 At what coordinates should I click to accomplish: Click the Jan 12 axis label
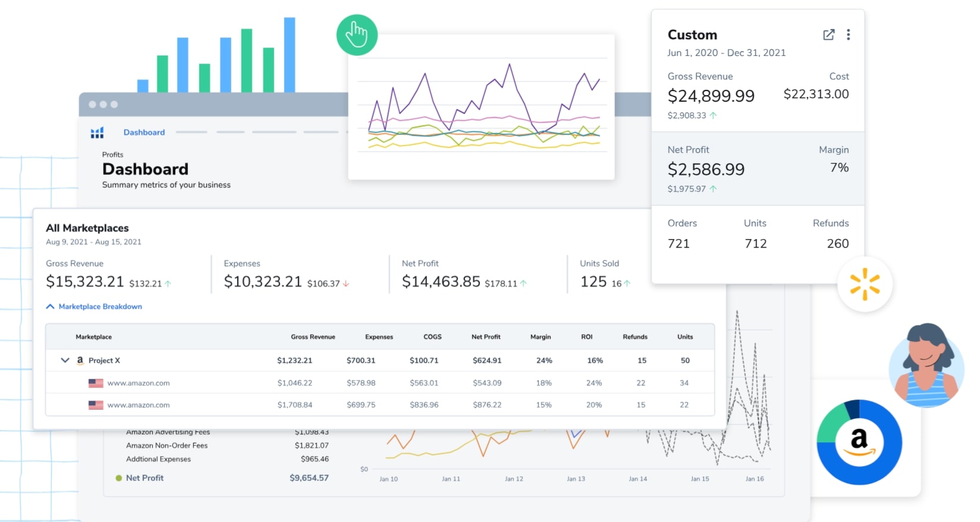514,479
